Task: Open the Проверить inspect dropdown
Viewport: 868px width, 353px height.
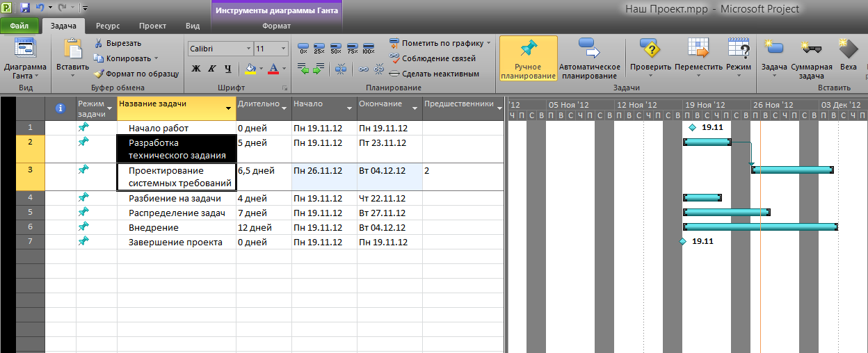Action: click(x=650, y=75)
